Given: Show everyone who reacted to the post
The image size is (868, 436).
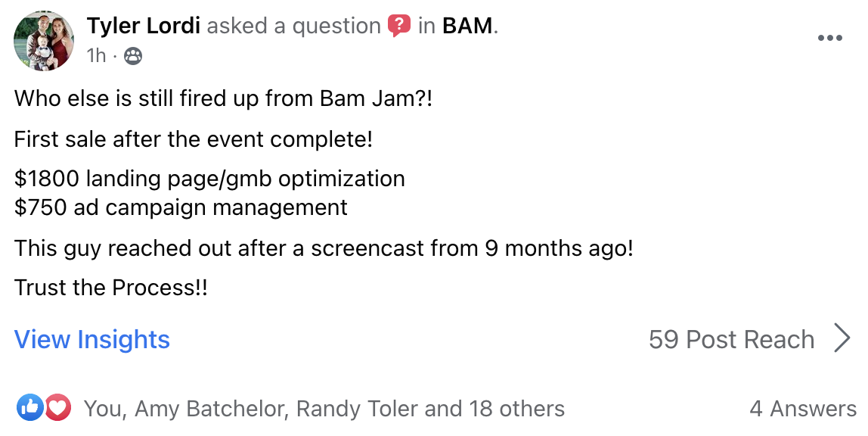Looking at the screenshot, I should click(x=324, y=409).
